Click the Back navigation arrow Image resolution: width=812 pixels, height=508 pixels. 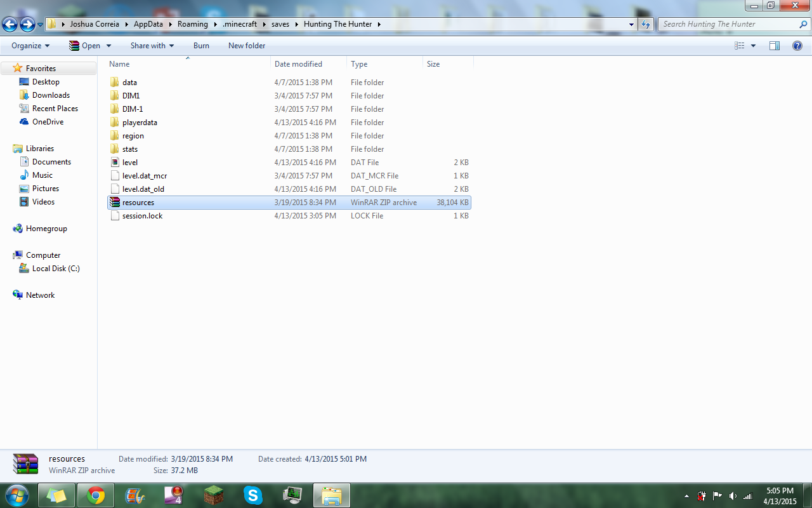[x=10, y=24]
